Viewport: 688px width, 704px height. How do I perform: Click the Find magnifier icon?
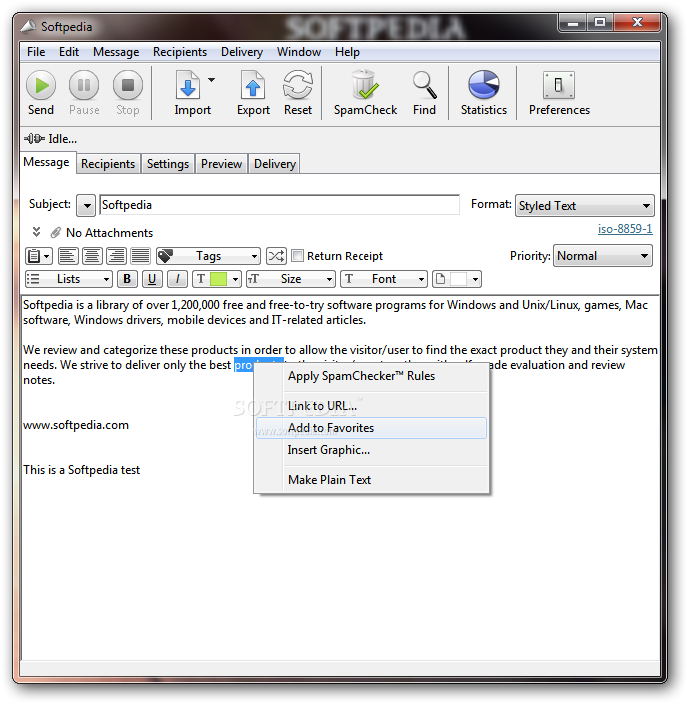coord(424,85)
